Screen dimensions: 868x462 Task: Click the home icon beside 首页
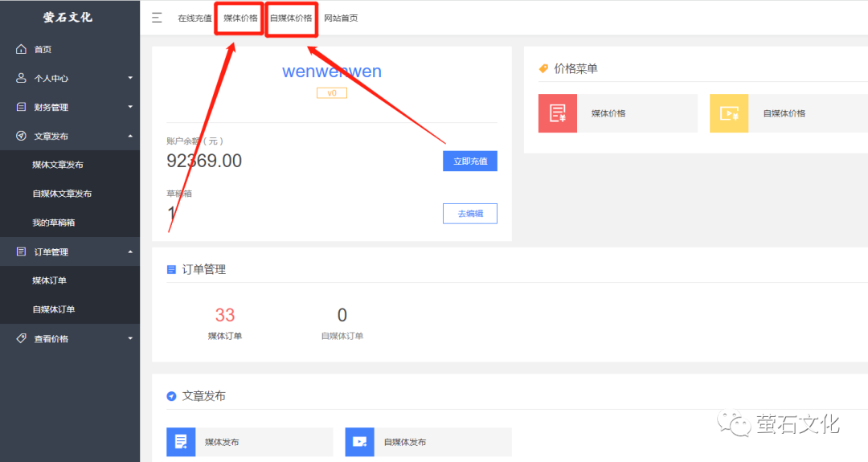point(21,49)
